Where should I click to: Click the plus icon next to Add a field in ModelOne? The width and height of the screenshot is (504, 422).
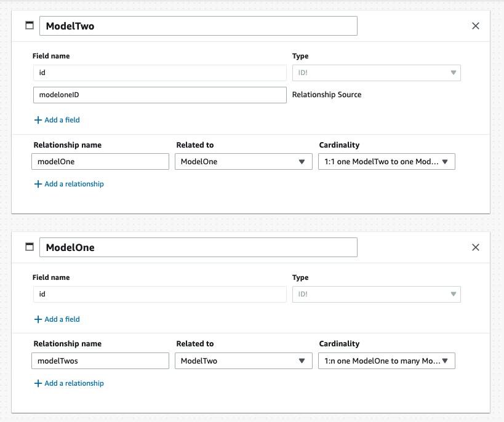coord(38,319)
